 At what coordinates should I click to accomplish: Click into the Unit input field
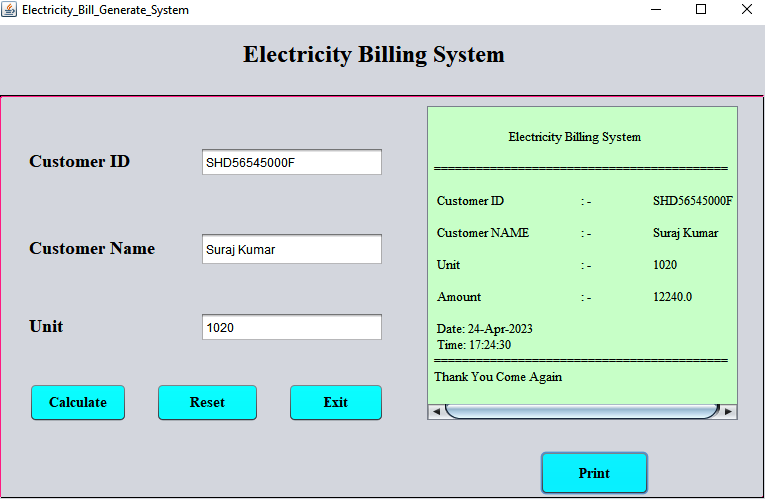click(x=292, y=327)
